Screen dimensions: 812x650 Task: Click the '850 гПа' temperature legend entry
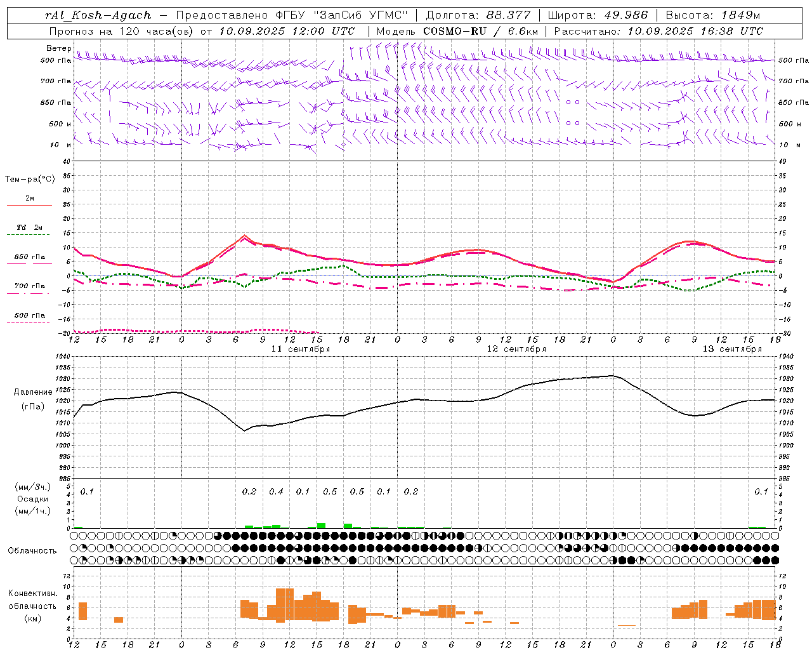pos(30,257)
